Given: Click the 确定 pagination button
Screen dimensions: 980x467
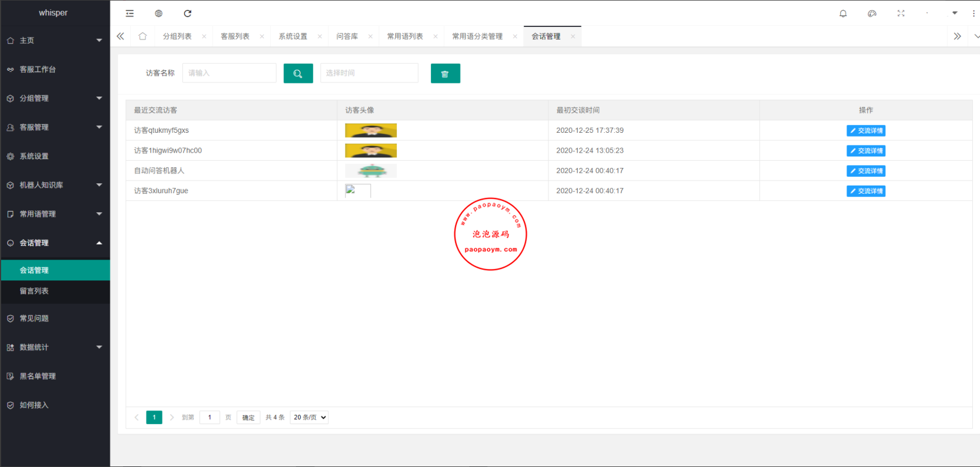Looking at the screenshot, I should click(x=248, y=418).
